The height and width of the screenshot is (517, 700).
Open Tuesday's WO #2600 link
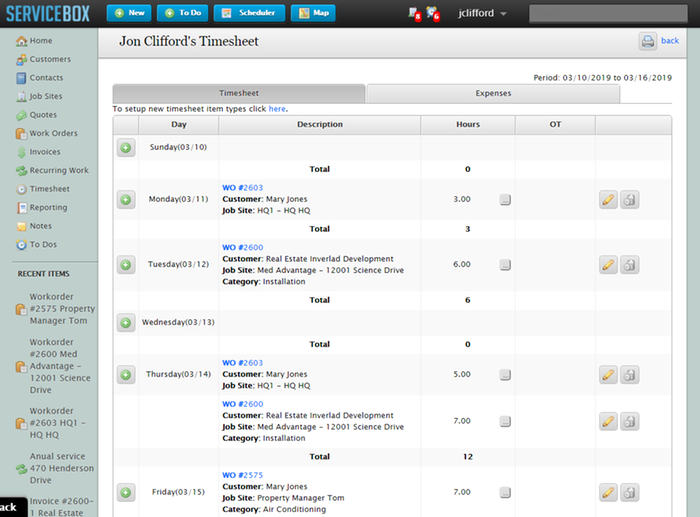pos(242,248)
